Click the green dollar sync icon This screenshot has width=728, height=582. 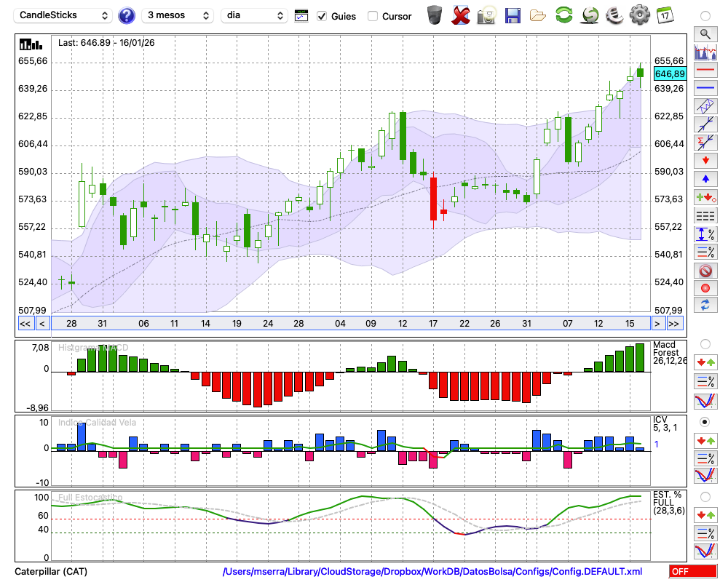tap(590, 15)
